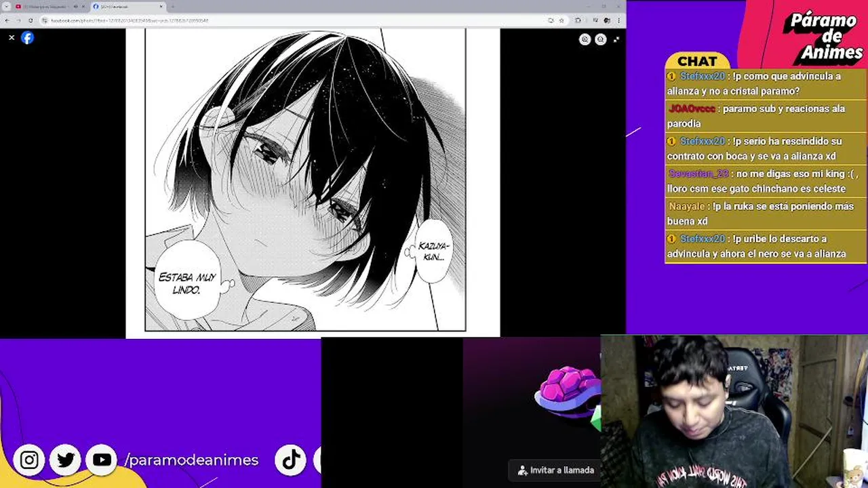
Task: Close the Facebook browser tab
Action: point(161,7)
